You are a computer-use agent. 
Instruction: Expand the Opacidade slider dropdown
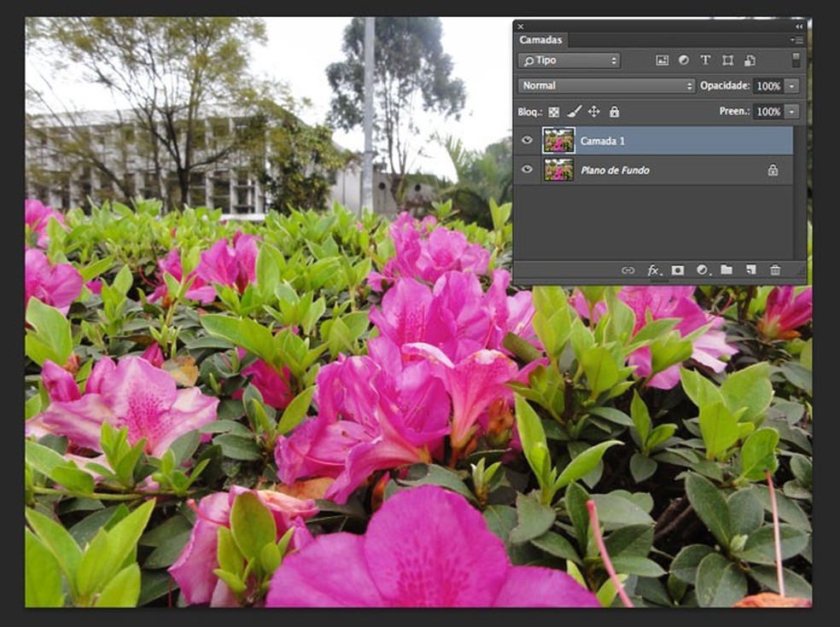point(792,85)
